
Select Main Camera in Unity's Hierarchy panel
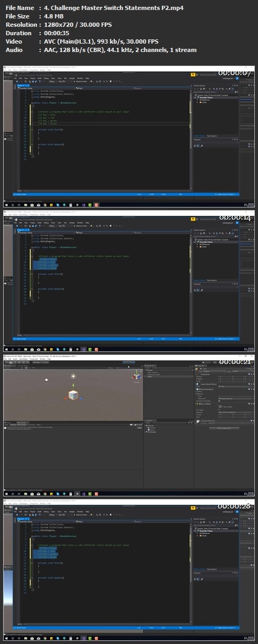(x=153, y=372)
